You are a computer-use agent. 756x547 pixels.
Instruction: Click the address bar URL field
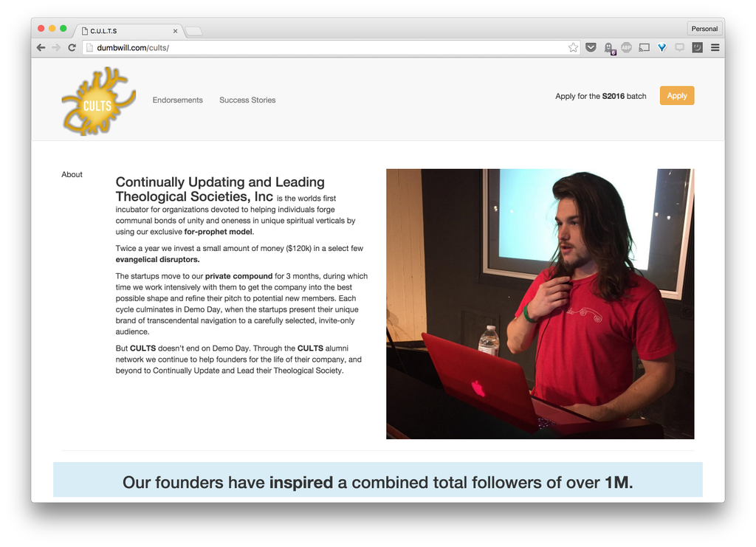[x=325, y=47]
